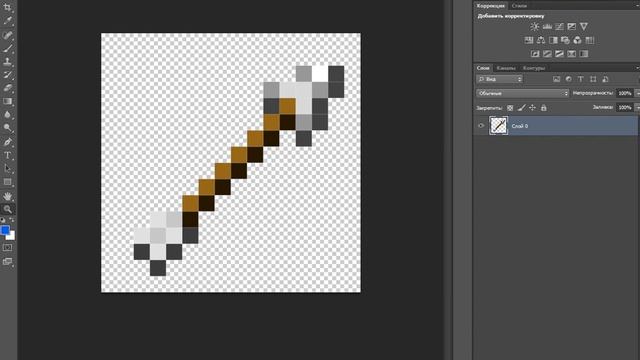Select the Path Selection tool
640x360 pixels.
pos(7,169)
